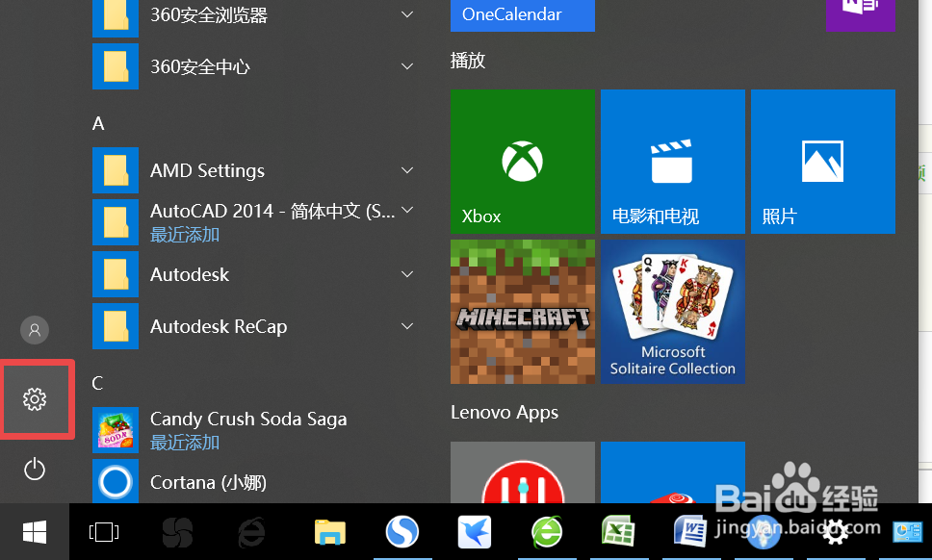This screenshot has height=560, width=932.
Task: Open the 照片 photos tile
Action: [x=823, y=162]
